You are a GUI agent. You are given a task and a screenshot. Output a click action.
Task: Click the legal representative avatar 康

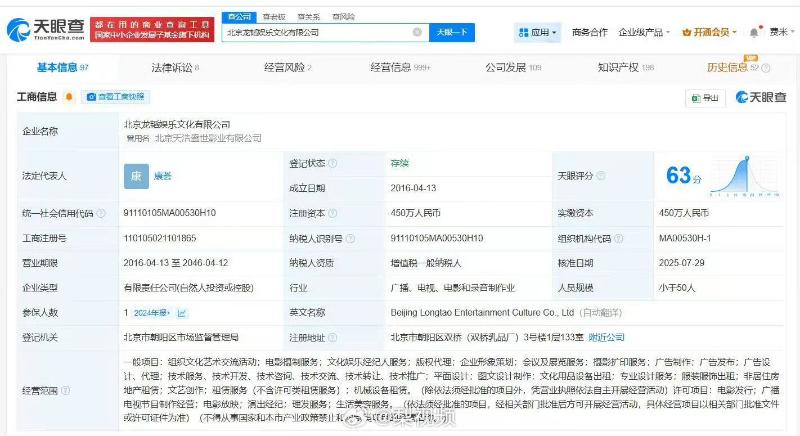[x=136, y=175]
